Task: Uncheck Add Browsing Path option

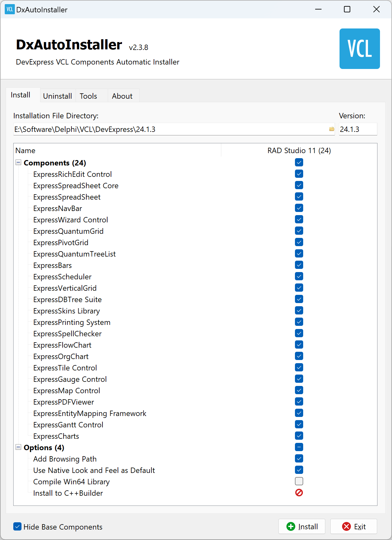Action: (299, 458)
